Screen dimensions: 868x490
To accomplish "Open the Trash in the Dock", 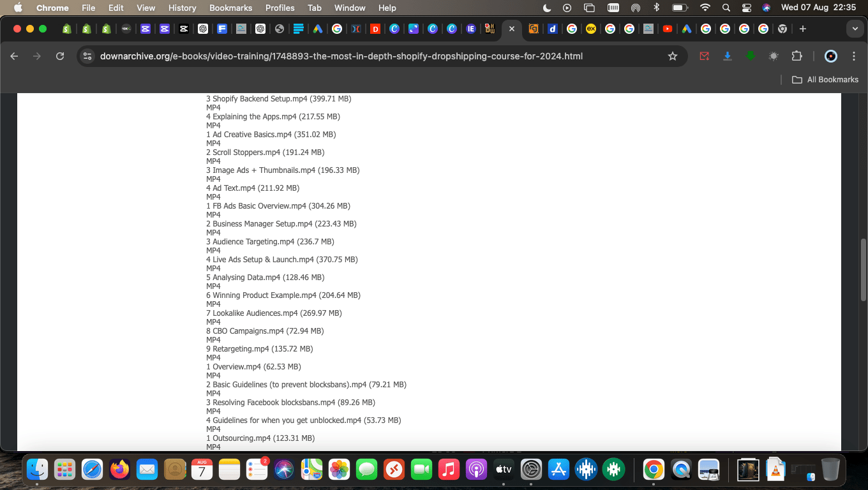I will tap(830, 470).
